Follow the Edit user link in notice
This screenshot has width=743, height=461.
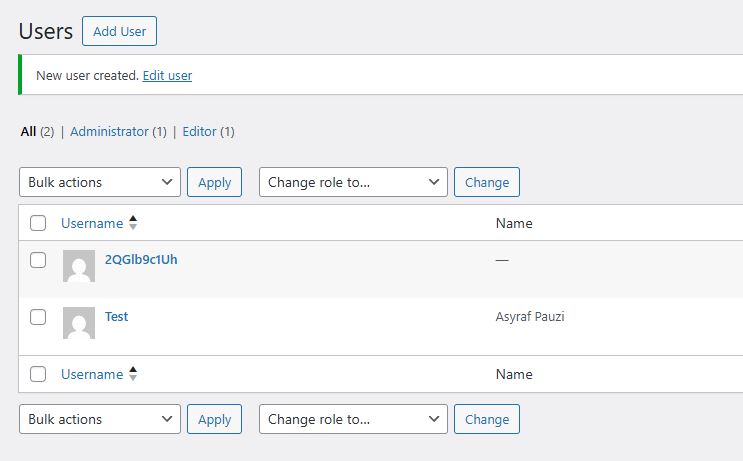pyautogui.click(x=167, y=75)
